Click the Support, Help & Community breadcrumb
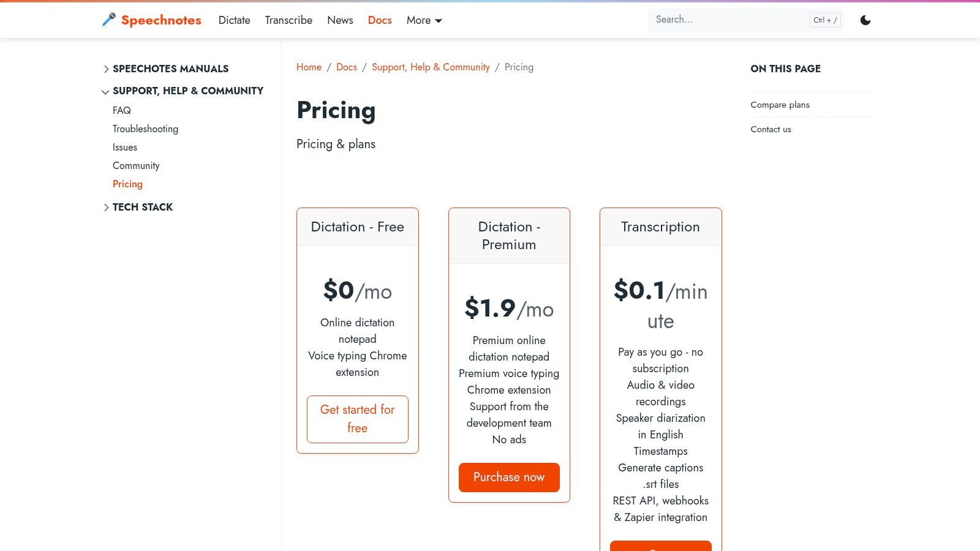The image size is (980, 551). point(431,67)
